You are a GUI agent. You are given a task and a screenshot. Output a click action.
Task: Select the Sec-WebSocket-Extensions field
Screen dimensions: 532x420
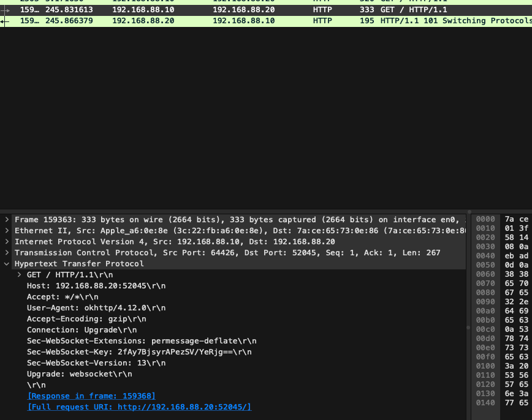(142, 341)
